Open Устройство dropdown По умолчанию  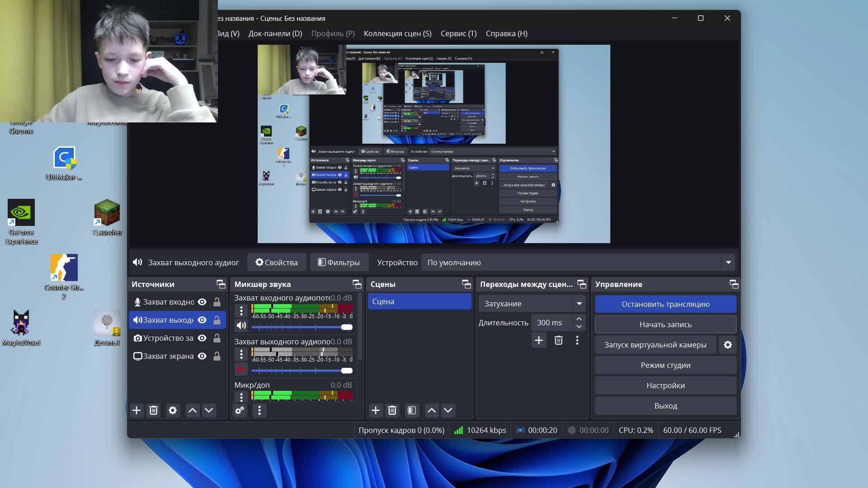pos(578,263)
